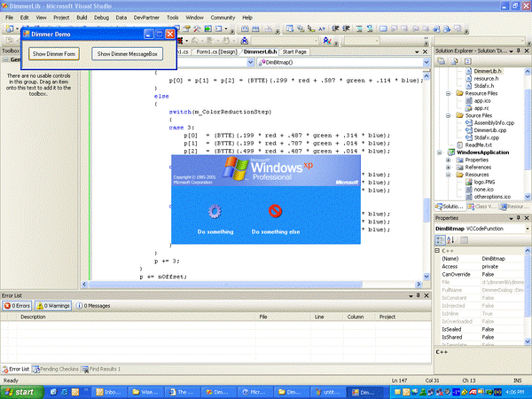Click the Show All Files icon in Solution Explorer
Viewport: 532px width, 399px height.
coord(455,61)
